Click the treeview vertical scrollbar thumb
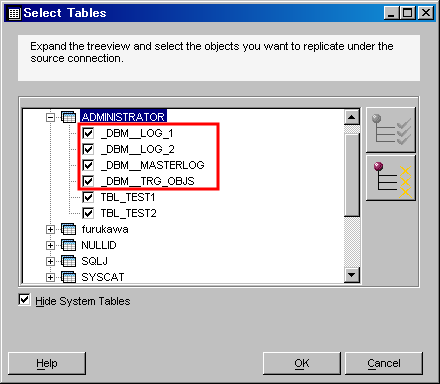 coord(352,175)
